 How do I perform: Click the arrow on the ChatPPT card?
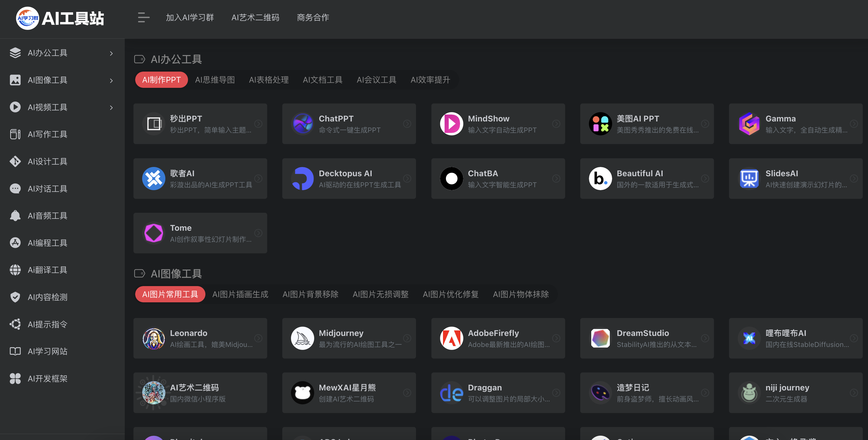(x=407, y=124)
